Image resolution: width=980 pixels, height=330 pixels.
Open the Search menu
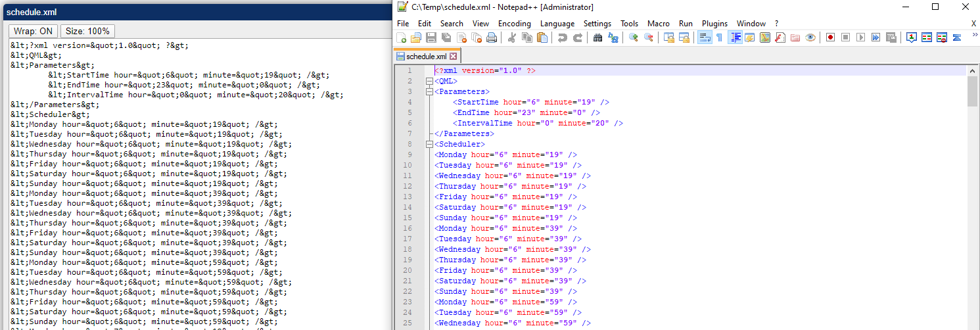(452, 23)
